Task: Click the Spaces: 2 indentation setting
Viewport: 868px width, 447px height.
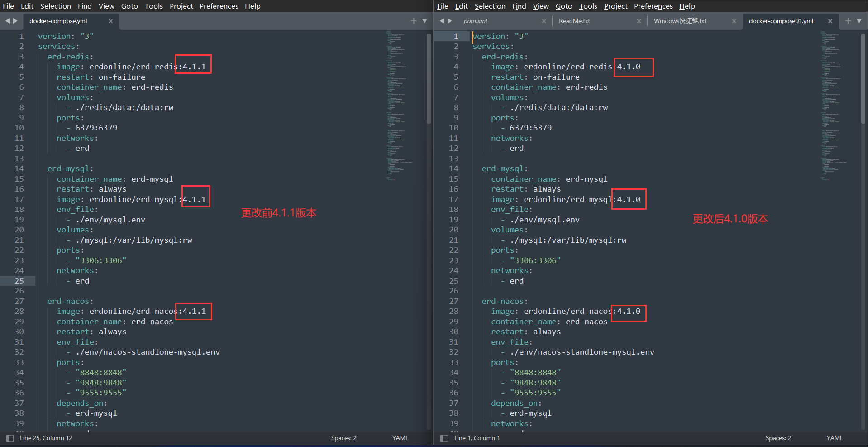Action: [x=343, y=438]
